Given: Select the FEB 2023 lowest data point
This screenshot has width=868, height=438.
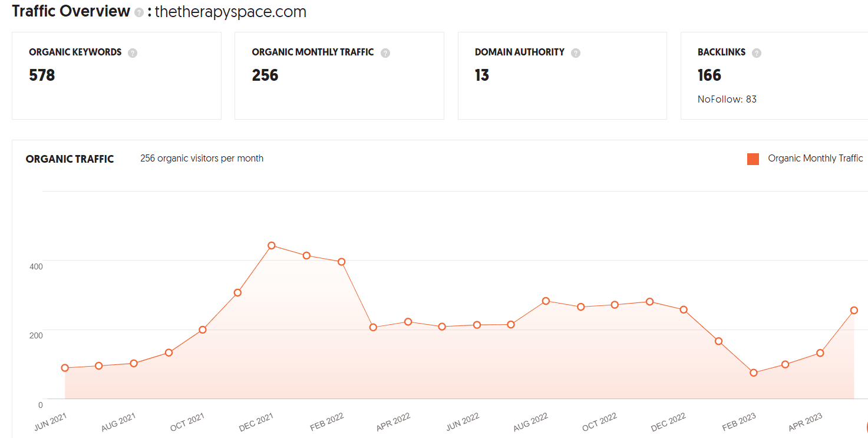Looking at the screenshot, I should click(753, 373).
